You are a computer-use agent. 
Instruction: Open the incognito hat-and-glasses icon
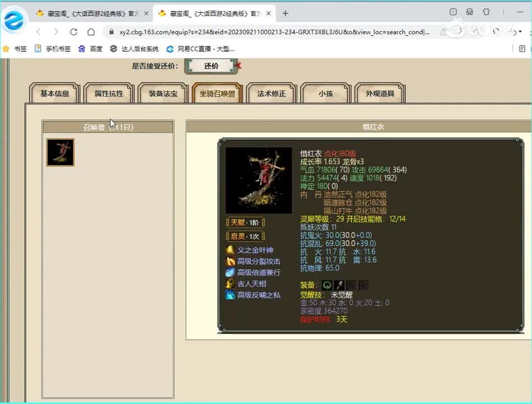tap(470, 12)
